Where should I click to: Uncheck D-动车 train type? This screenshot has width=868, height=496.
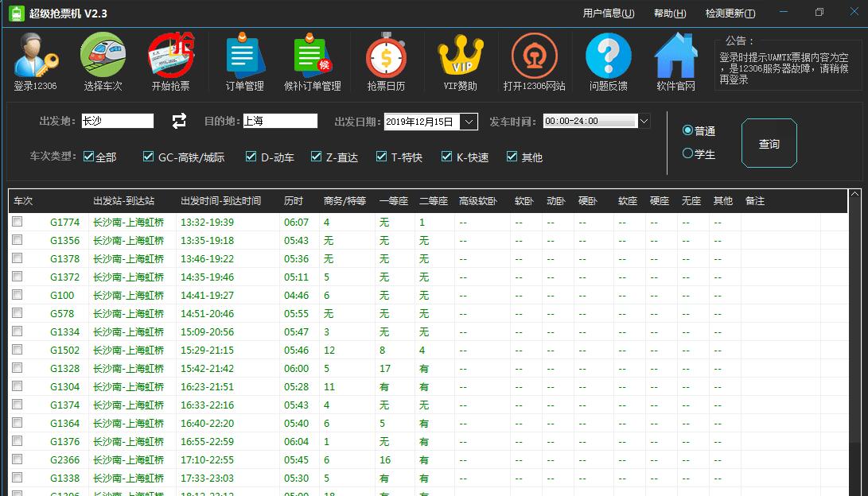[x=251, y=157]
